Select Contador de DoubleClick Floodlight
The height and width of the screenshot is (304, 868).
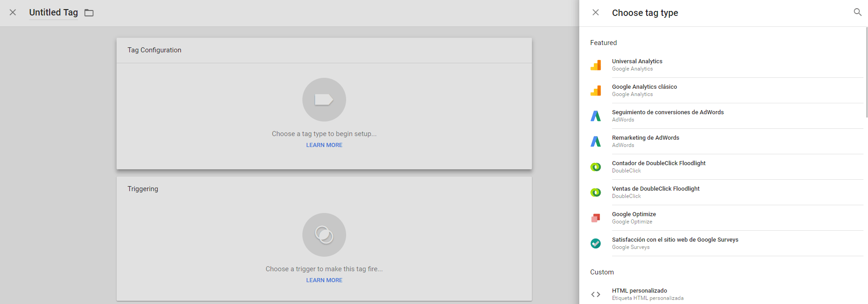point(727,167)
